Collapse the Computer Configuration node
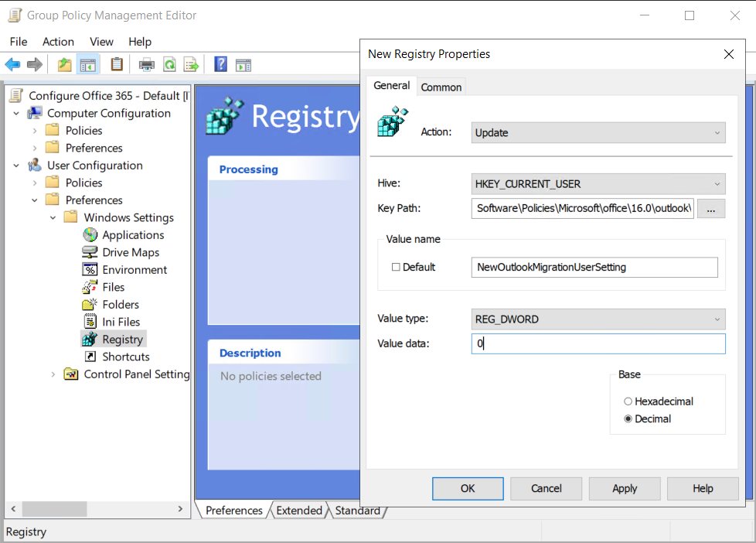Viewport: 756px width, 543px height. coord(16,114)
